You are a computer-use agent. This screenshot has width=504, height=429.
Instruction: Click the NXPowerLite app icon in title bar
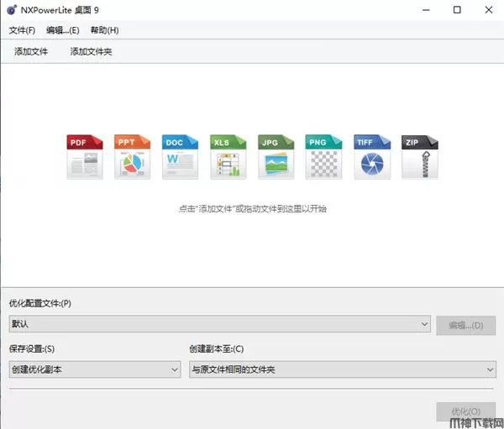coord(12,10)
